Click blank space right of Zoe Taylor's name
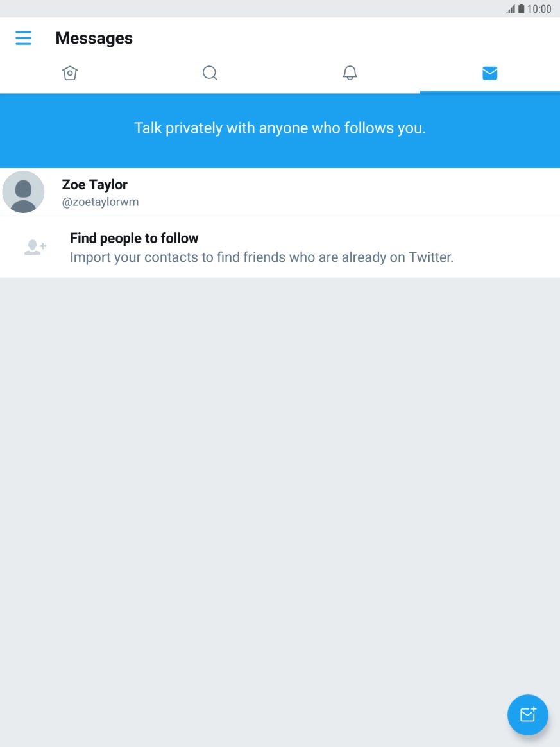 (353, 192)
